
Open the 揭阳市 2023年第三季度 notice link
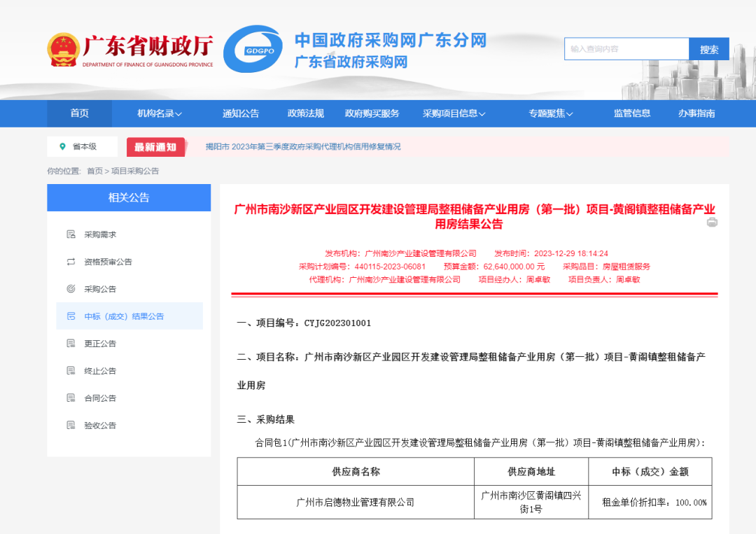[x=303, y=146]
